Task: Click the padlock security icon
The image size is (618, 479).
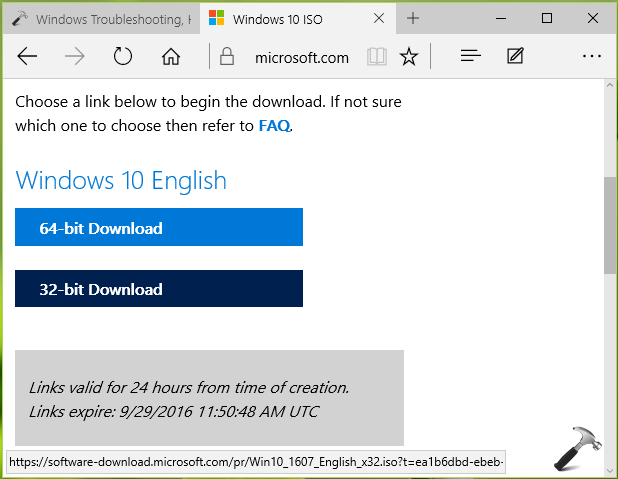Action: click(x=227, y=56)
